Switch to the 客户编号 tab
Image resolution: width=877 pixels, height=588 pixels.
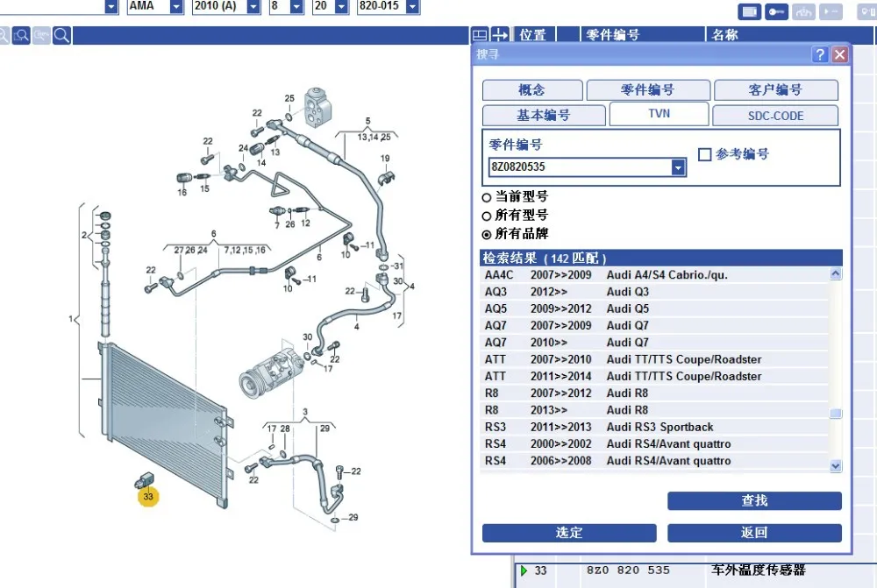(x=776, y=90)
